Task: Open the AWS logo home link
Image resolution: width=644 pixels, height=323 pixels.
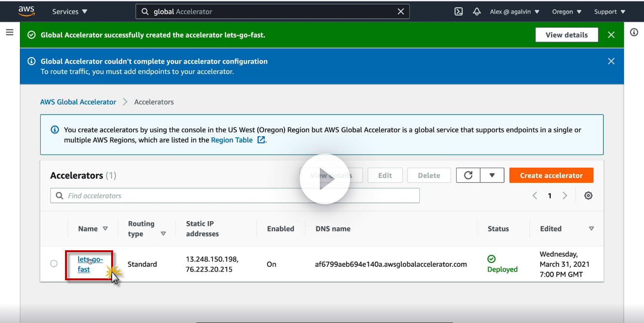Action: (x=27, y=11)
